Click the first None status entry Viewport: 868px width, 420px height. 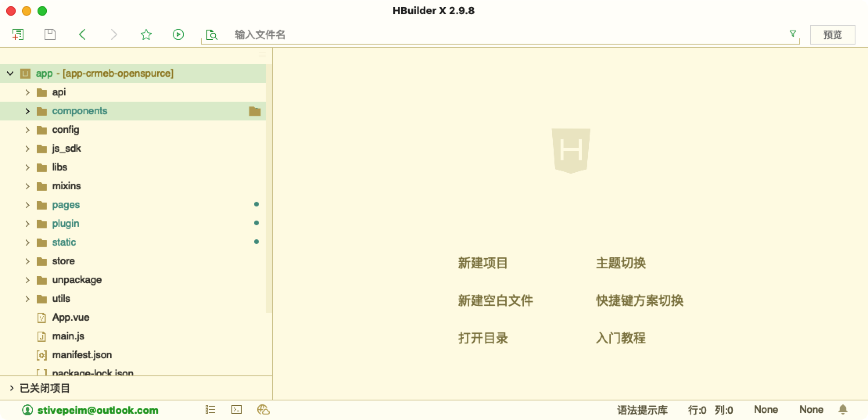[x=766, y=409]
